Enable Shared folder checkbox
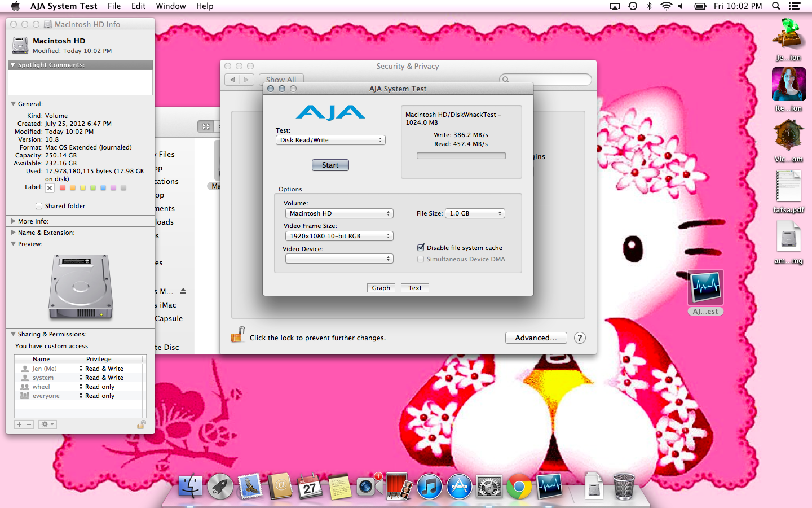Screen dimensions: 812x508 (39, 206)
